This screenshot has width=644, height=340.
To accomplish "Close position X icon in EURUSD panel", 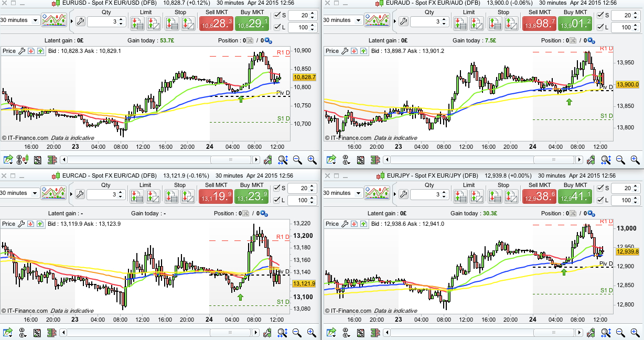I will pos(250,40).
